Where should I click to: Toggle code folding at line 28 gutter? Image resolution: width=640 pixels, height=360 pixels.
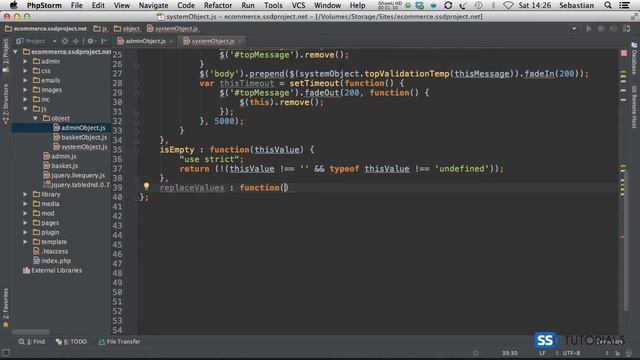pyautogui.click(x=137, y=83)
